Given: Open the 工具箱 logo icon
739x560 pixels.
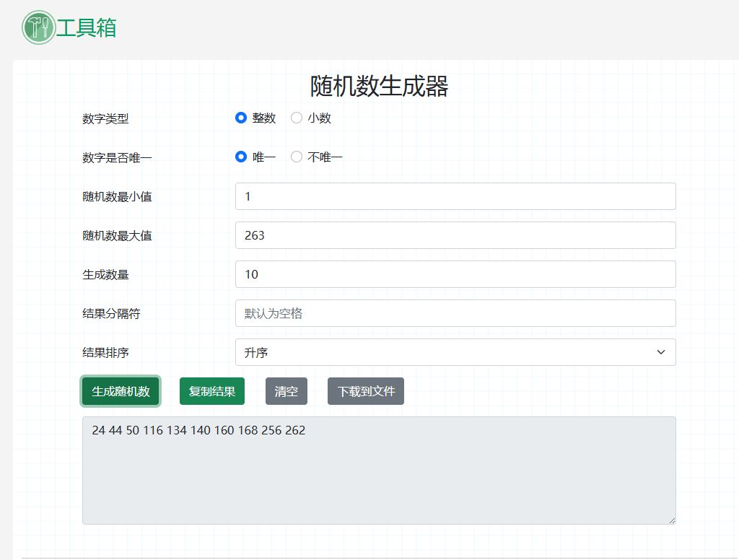Looking at the screenshot, I should pyautogui.click(x=39, y=27).
